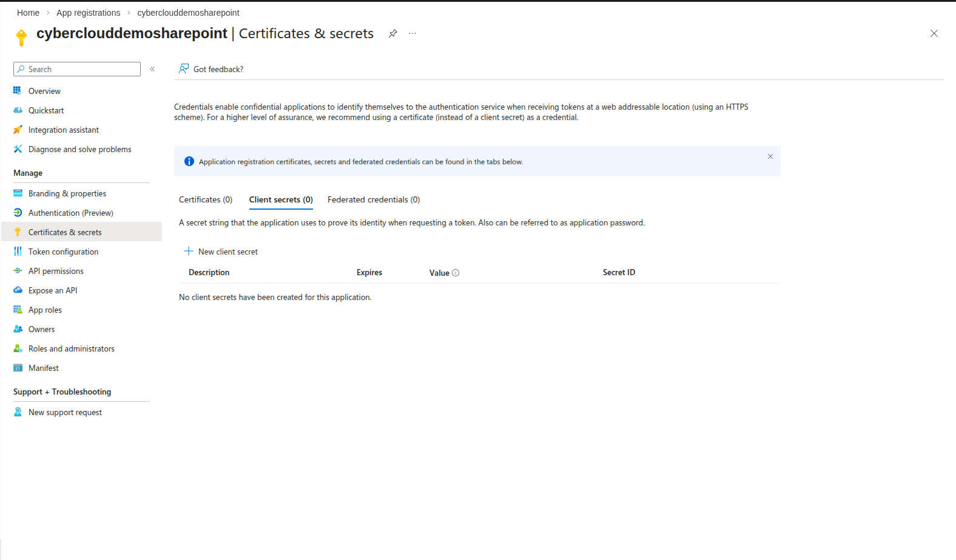Switch to the Certificates (0) tab
This screenshot has width=956, height=560.
(x=206, y=199)
